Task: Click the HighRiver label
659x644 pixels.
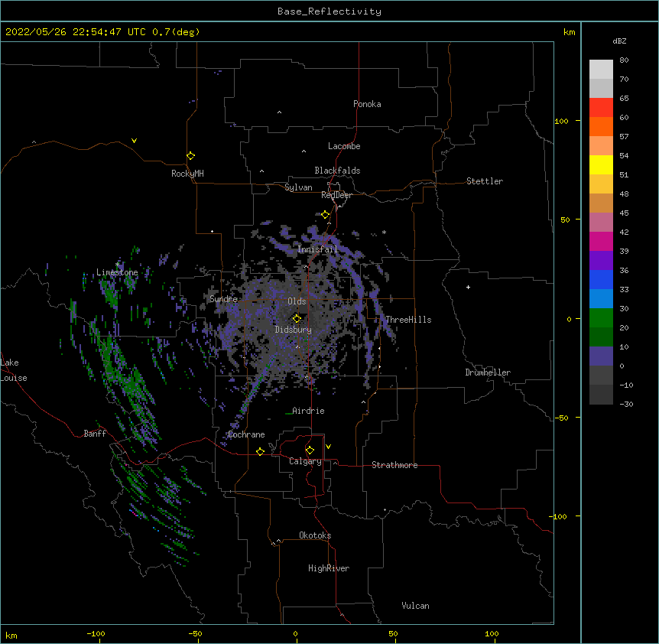Action: [x=329, y=568]
